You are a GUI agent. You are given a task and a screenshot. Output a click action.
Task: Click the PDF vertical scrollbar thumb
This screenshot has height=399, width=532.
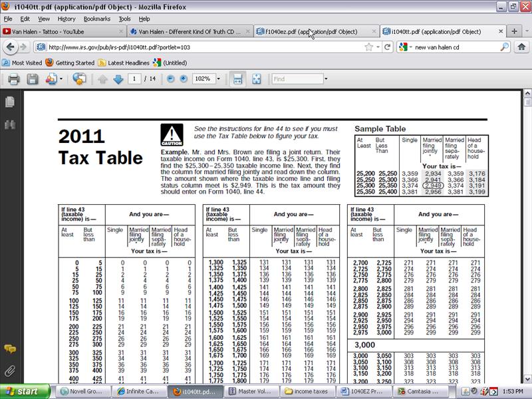(527, 102)
